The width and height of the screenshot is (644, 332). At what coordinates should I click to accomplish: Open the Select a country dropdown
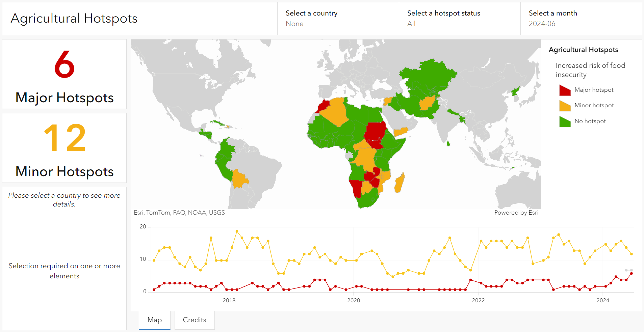(x=338, y=19)
